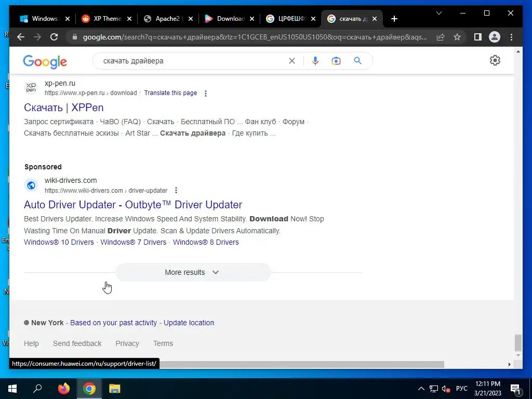
Task: Open the Privacy footer link
Action: pyautogui.click(x=127, y=344)
